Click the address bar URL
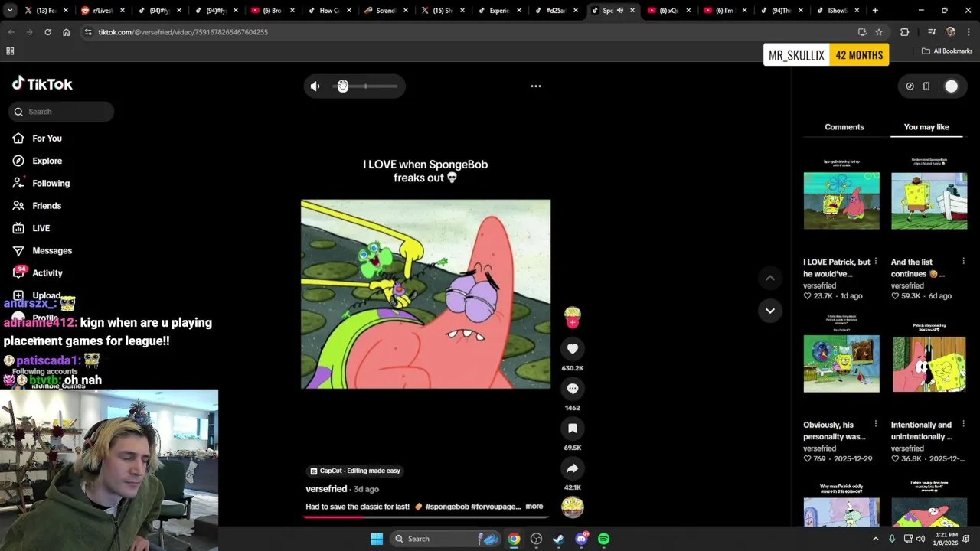This screenshot has width=980, height=551. coord(183,32)
